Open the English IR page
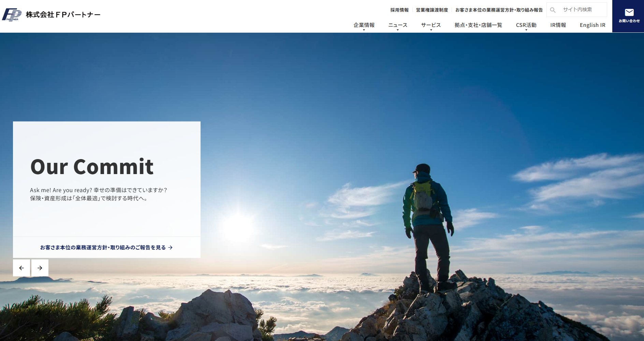 (592, 25)
